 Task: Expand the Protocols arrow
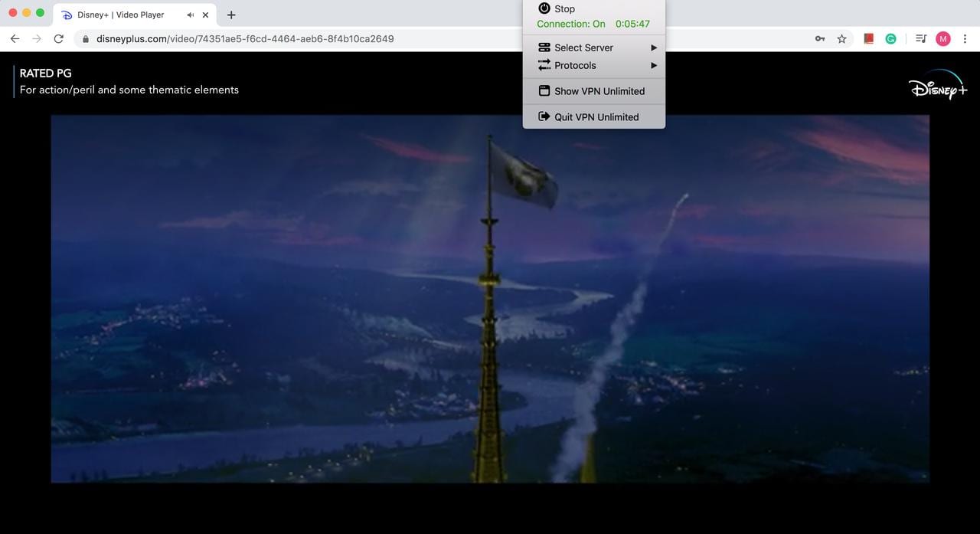point(654,65)
